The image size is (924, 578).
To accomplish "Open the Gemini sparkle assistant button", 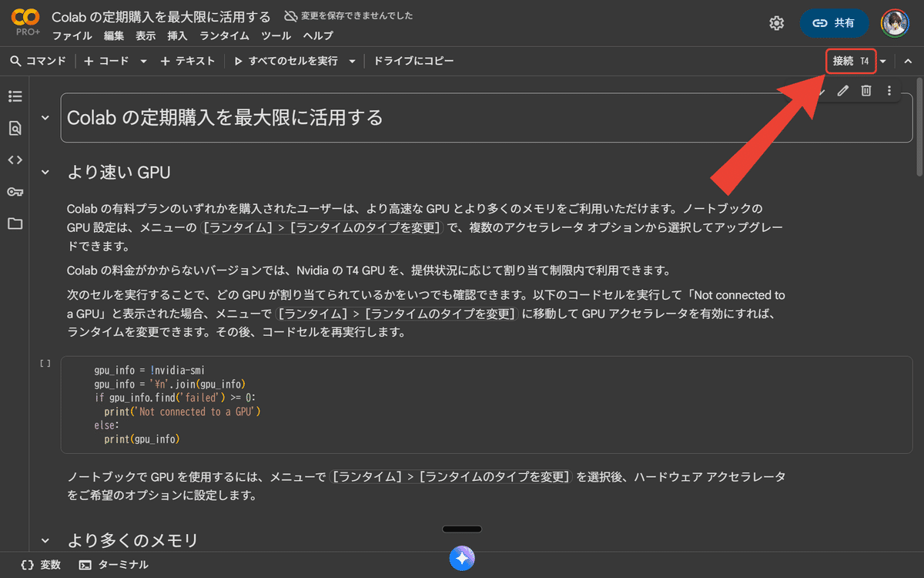I will (x=462, y=558).
